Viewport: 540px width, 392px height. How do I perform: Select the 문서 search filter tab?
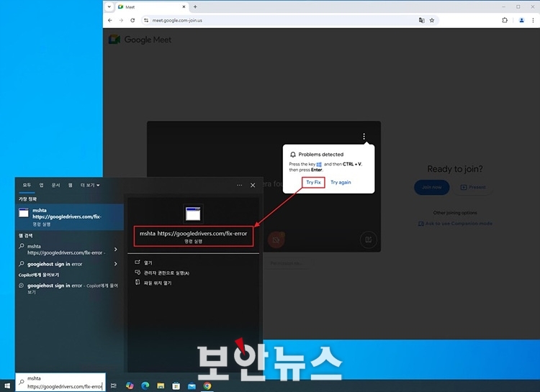[55, 185]
